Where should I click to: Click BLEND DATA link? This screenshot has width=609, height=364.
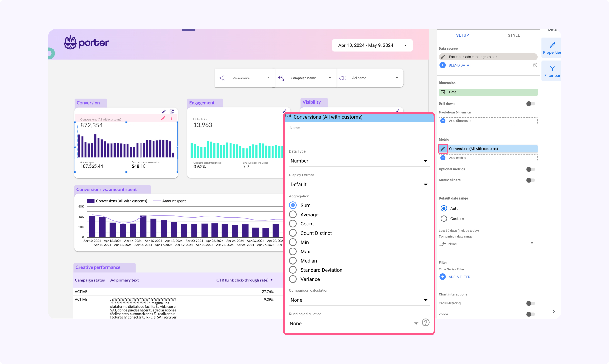(458, 65)
